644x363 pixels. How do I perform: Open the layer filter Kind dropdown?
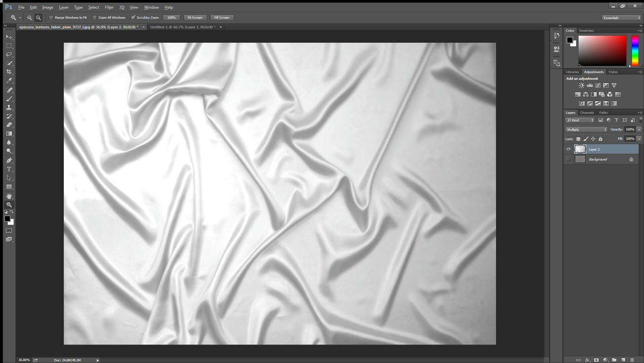pos(580,120)
